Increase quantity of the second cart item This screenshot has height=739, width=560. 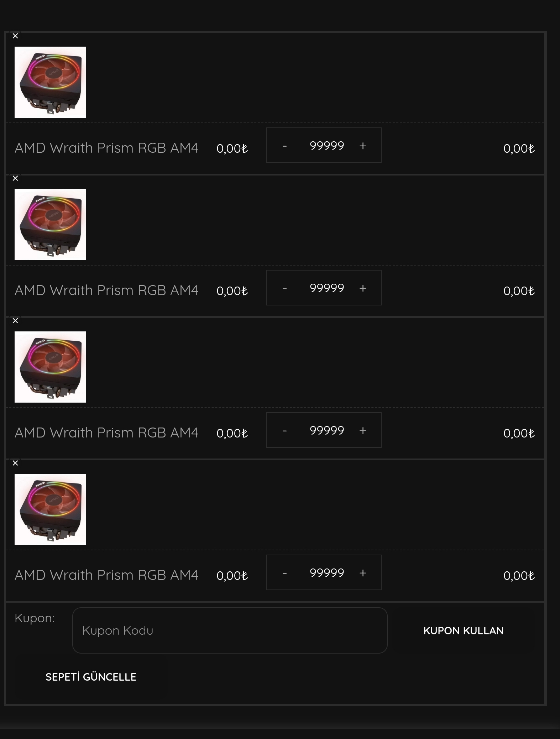point(363,288)
